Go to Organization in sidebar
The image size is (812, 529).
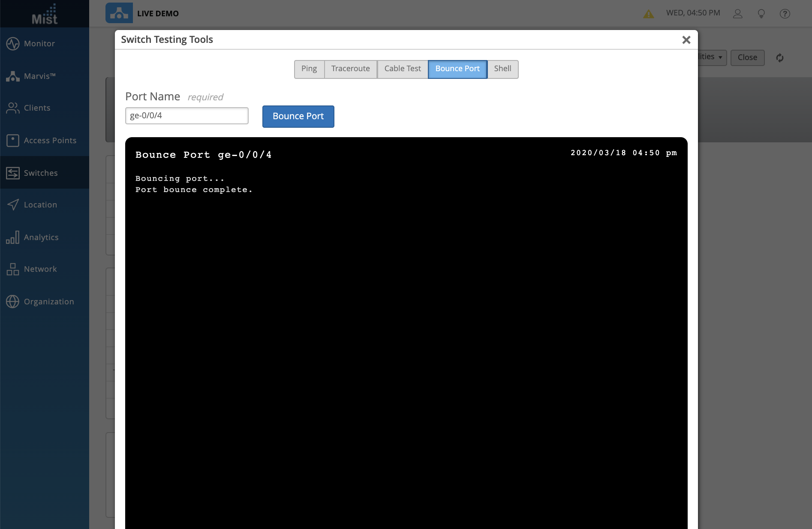coord(49,302)
